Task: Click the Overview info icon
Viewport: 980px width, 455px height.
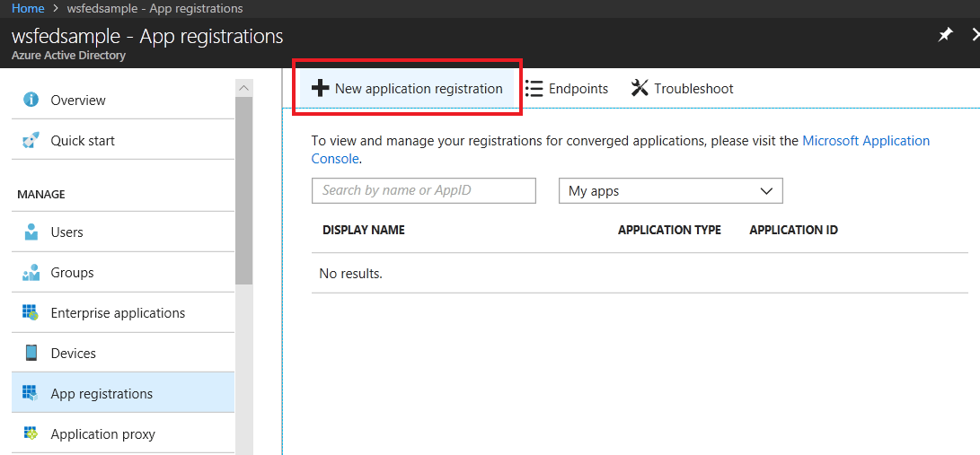Action: click(x=31, y=100)
